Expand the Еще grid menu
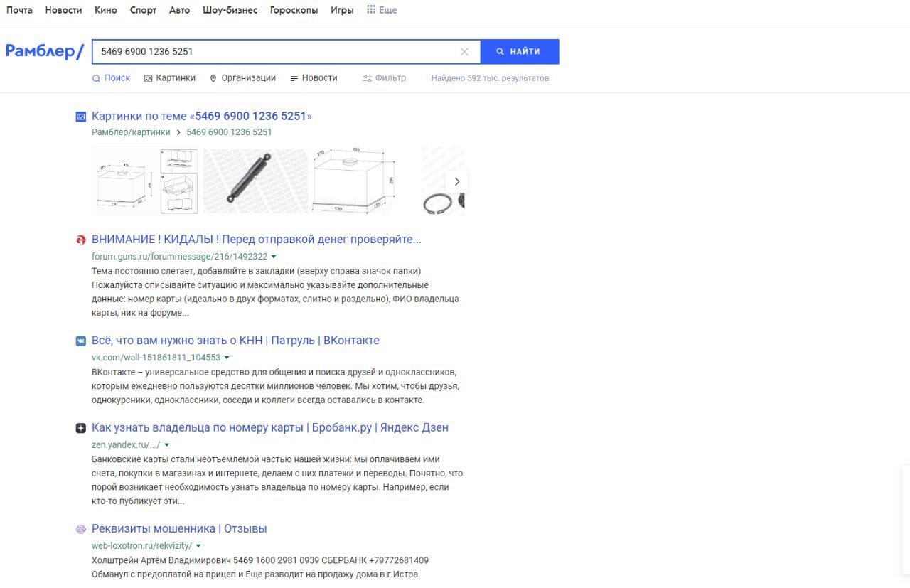The image size is (910, 588). pyautogui.click(x=382, y=10)
